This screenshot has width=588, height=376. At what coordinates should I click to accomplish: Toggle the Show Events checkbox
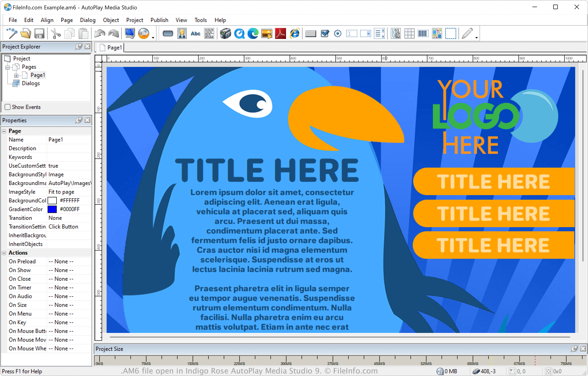point(8,107)
